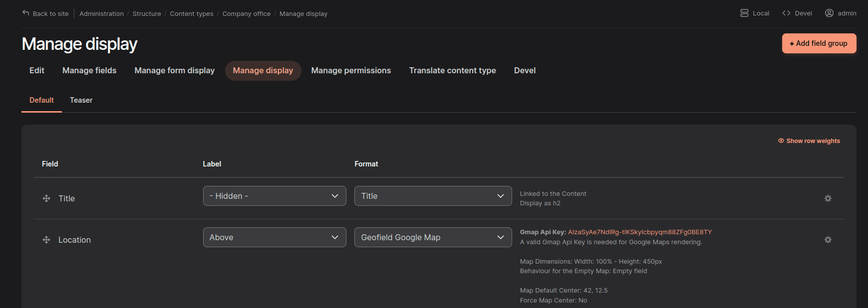This screenshot has width=868, height=308.
Task: Navigate to Content types breadcrumb link
Action: coord(192,13)
